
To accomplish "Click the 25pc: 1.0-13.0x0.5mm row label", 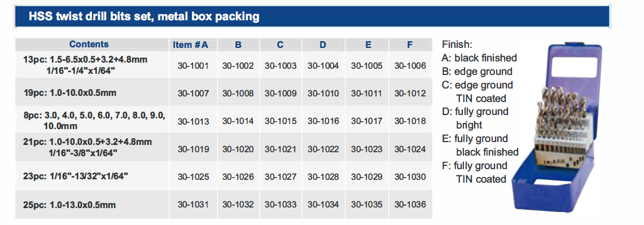I will click(70, 205).
